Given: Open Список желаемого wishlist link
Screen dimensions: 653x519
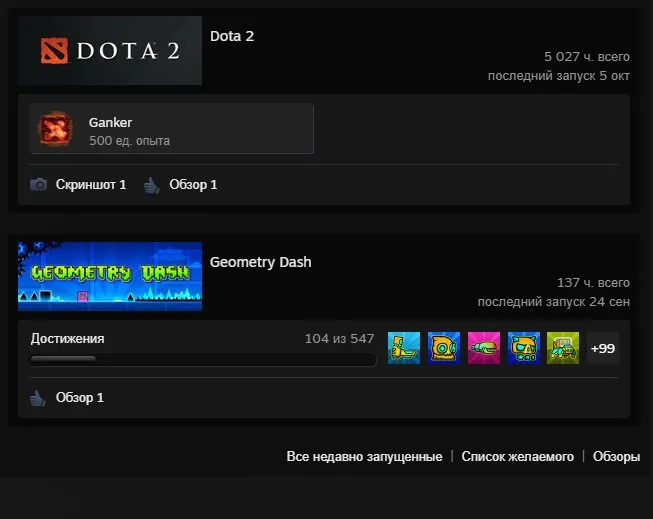Looking at the screenshot, I should 518,457.
